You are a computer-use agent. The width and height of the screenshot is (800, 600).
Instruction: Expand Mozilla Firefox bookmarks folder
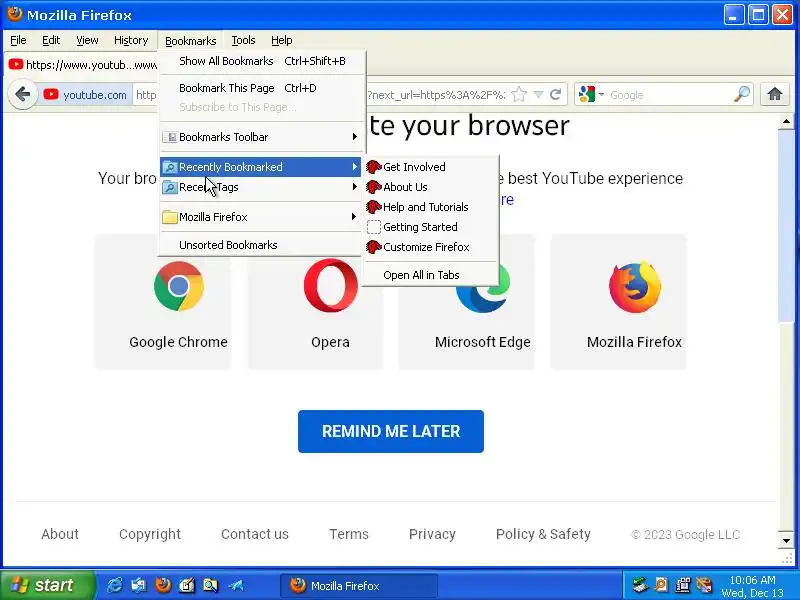click(261, 217)
